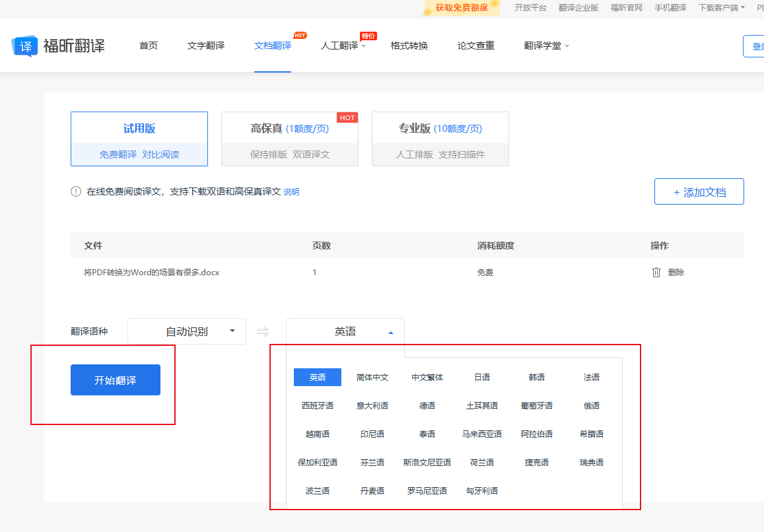Select the 试用版 plan tab
The image size is (764, 532).
point(139,139)
